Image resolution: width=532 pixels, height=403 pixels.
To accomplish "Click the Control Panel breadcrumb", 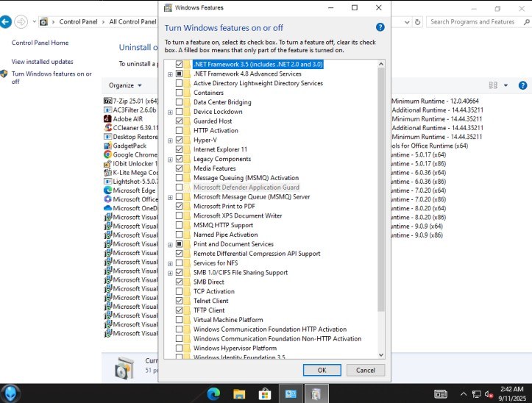I will pos(78,22).
